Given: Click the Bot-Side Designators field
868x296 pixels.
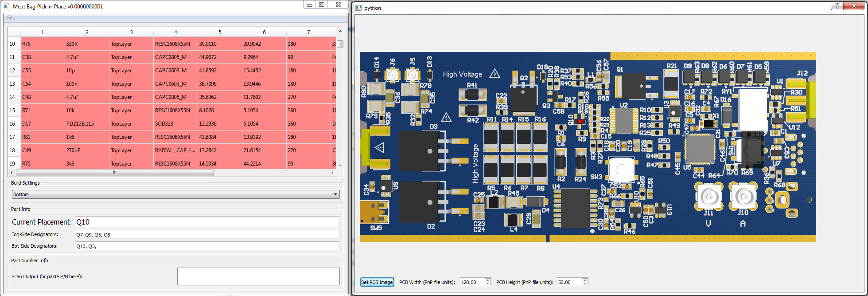Looking at the screenshot, I should click(207, 246).
